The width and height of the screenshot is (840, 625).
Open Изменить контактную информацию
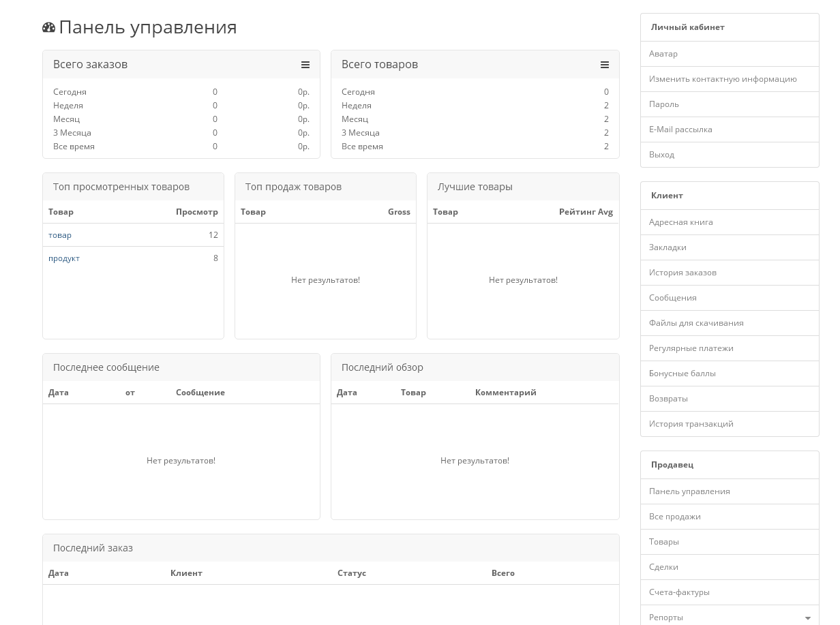point(723,79)
